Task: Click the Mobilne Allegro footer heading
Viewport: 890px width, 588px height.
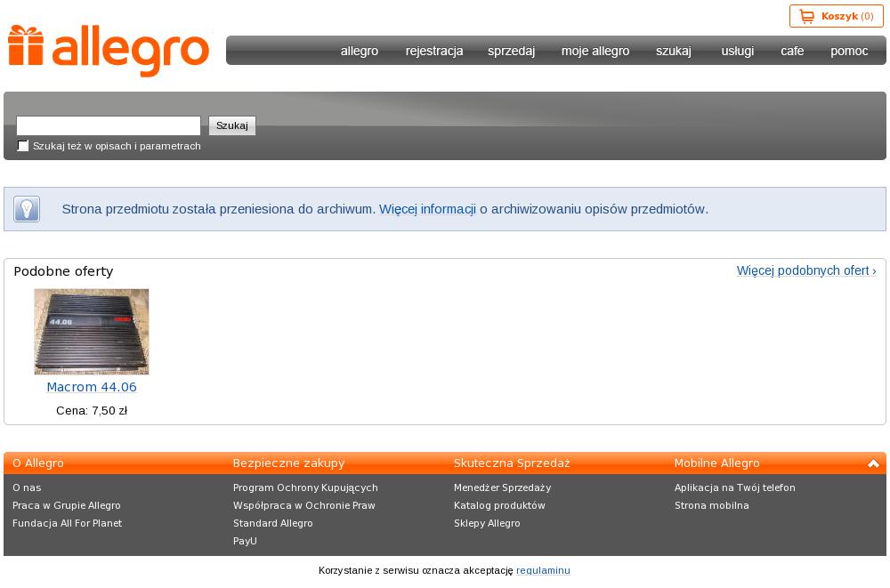Action: point(716,463)
